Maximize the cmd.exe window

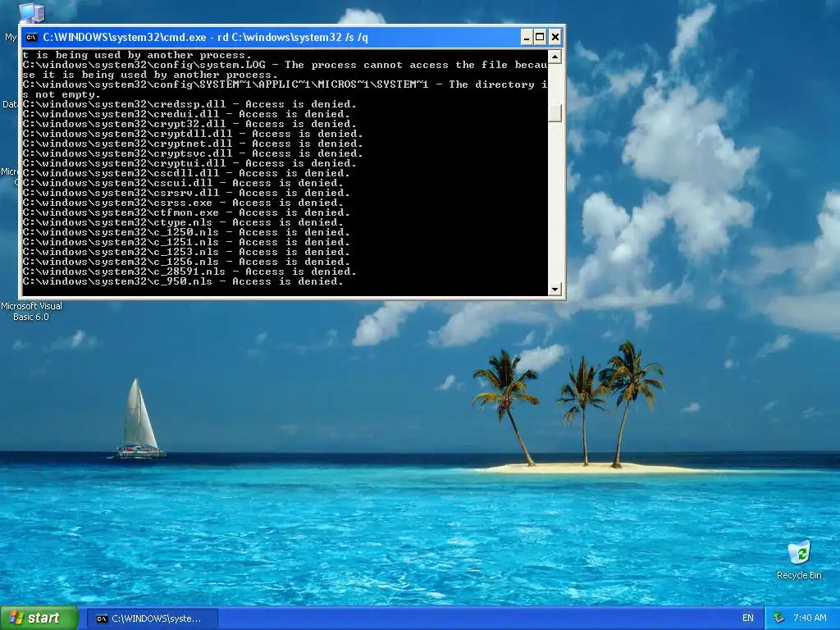tap(540, 38)
